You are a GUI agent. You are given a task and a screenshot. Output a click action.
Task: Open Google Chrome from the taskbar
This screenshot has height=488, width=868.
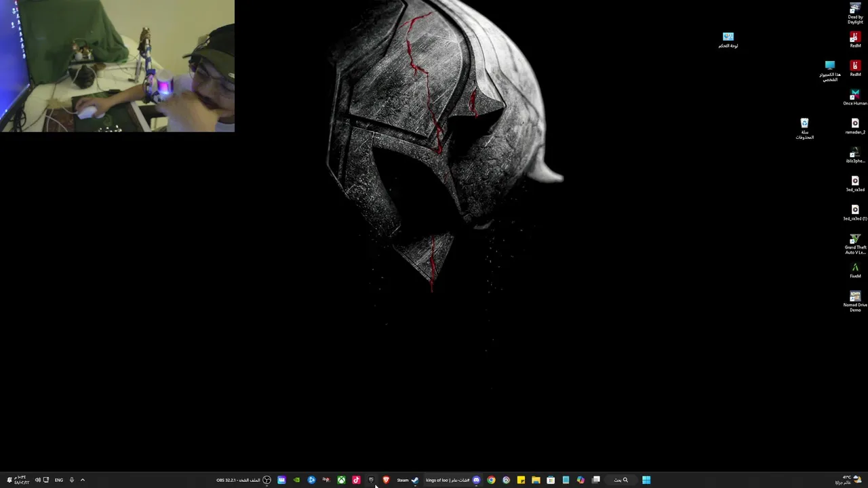pyautogui.click(x=491, y=480)
